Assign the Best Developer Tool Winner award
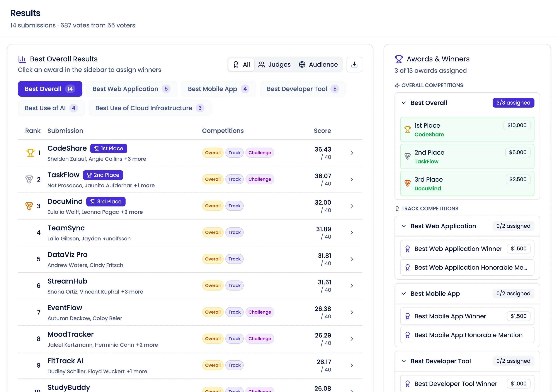The width and height of the screenshot is (558, 392). [466, 384]
